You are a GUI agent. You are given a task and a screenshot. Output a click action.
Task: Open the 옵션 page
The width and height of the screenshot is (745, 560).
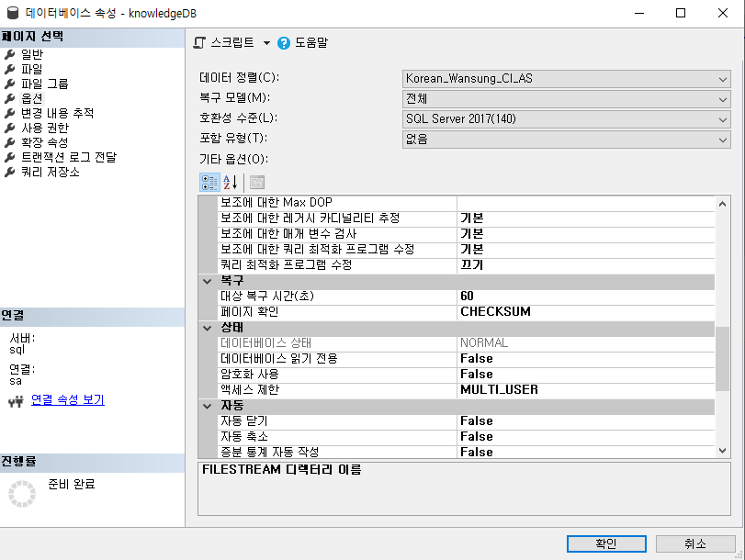click(32, 98)
